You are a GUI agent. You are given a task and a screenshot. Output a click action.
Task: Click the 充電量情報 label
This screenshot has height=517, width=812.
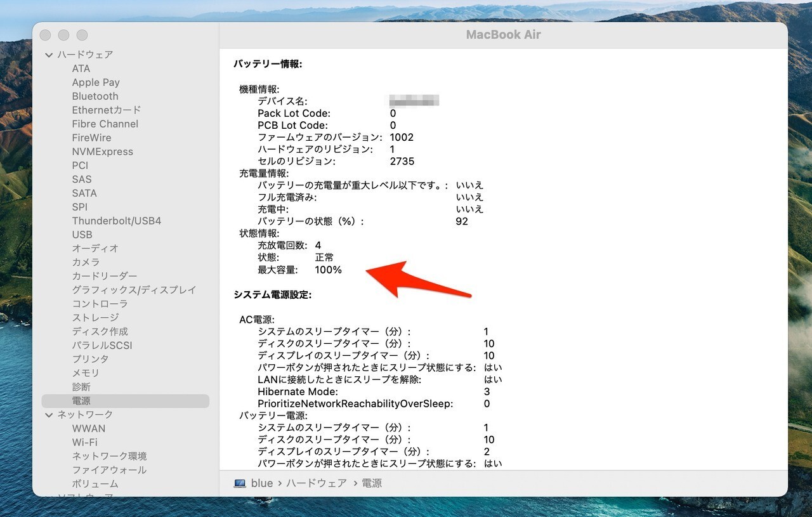pyautogui.click(x=264, y=173)
